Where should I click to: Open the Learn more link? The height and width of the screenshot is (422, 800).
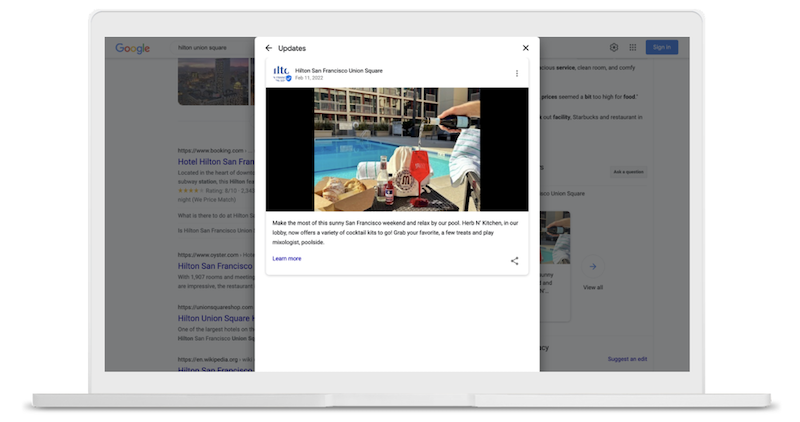click(287, 259)
